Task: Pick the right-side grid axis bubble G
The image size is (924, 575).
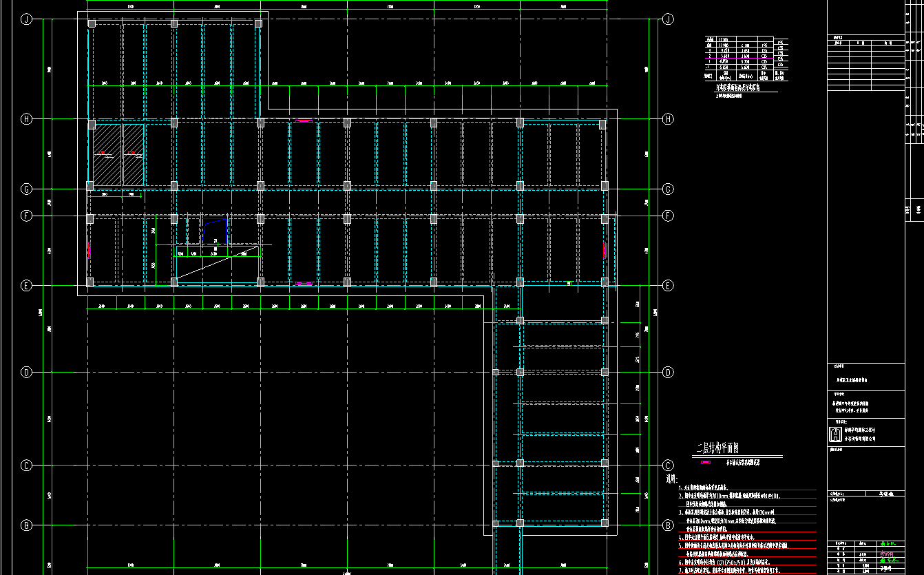Action: [x=668, y=189]
